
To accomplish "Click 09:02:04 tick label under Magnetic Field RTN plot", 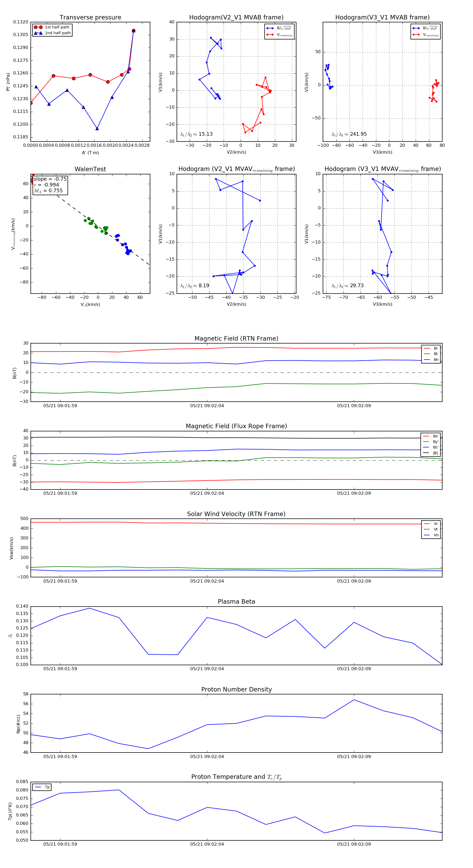I will [207, 406].
